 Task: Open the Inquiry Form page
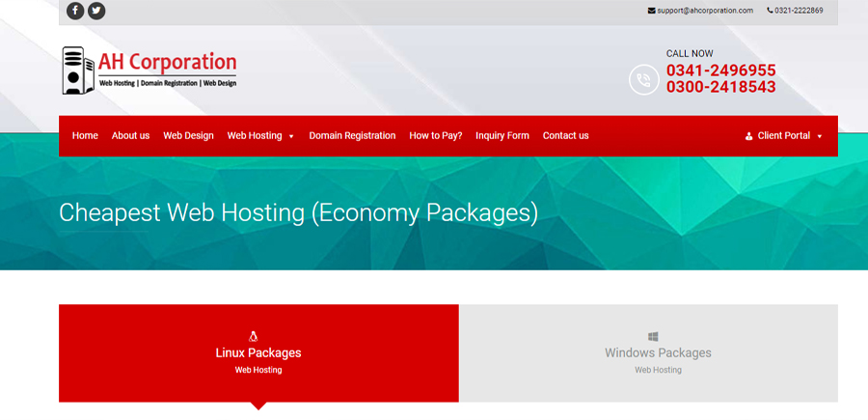[502, 136]
